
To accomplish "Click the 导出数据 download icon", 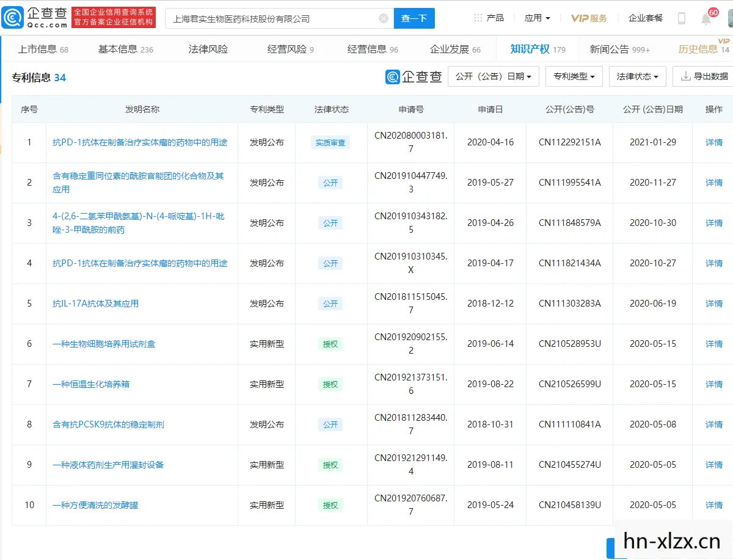I will coord(686,76).
